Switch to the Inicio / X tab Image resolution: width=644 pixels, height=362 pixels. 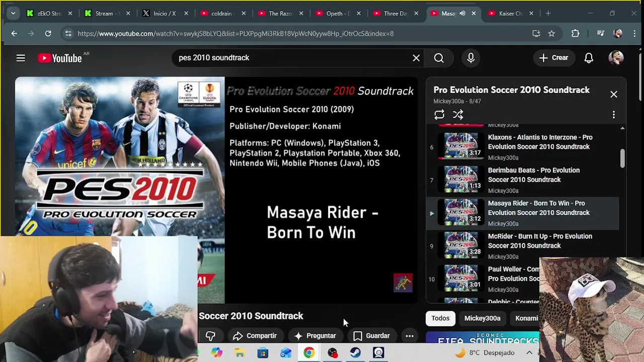click(165, 14)
